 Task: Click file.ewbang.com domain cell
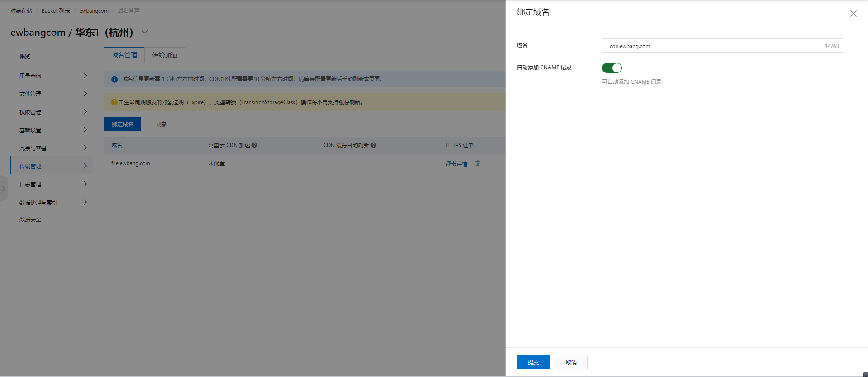(131, 163)
